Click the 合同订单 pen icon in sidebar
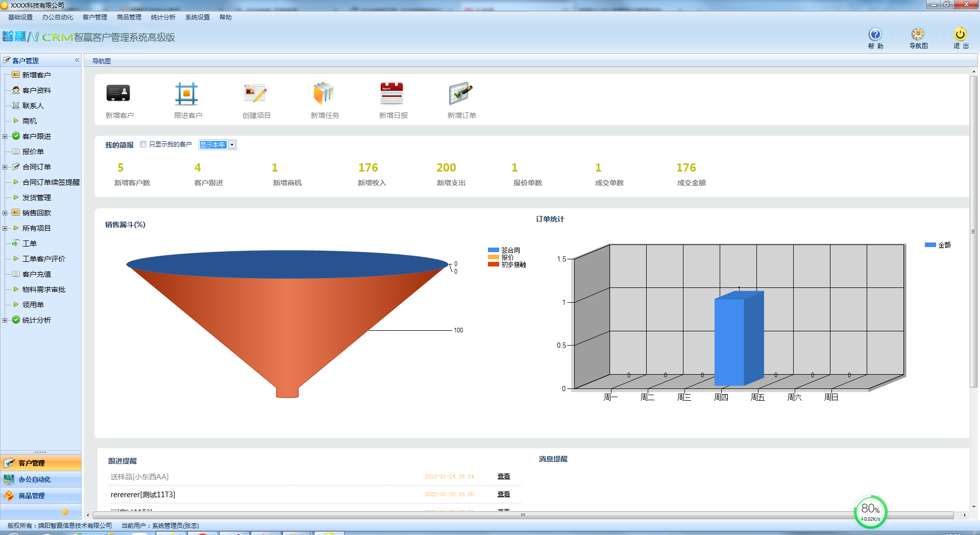Image resolution: width=980 pixels, height=535 pixels. pos(16,166)
